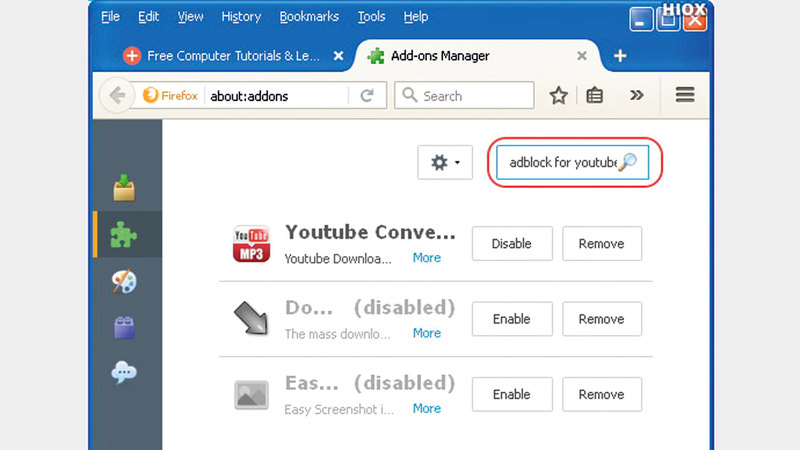
Task: Open the Appearance themes category
Action: tap(125, 281)
